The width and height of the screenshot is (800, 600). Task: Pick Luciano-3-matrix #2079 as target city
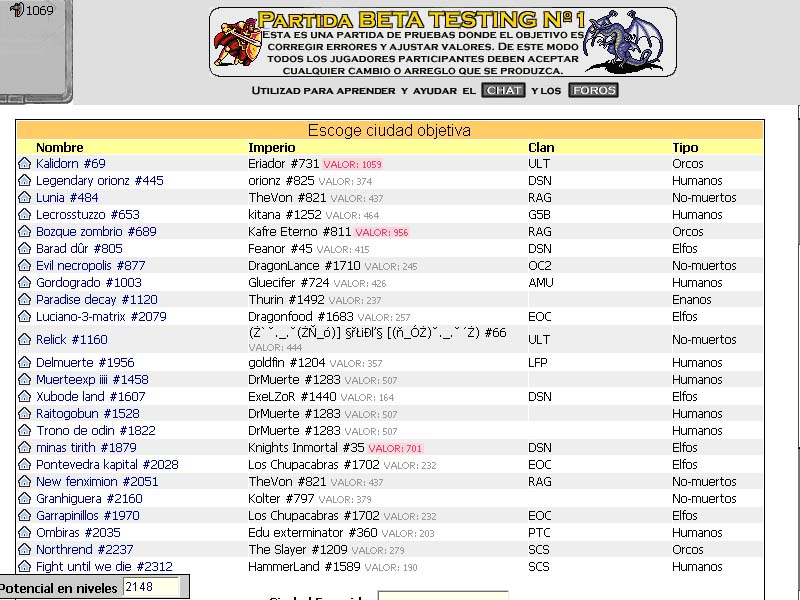coord(101,317)
